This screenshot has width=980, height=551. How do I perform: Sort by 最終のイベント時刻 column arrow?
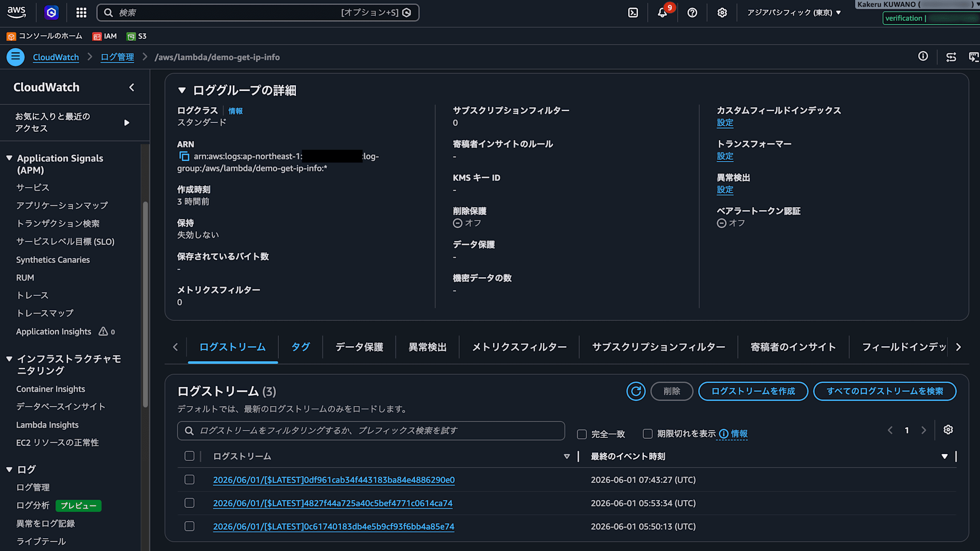[944, 456]
